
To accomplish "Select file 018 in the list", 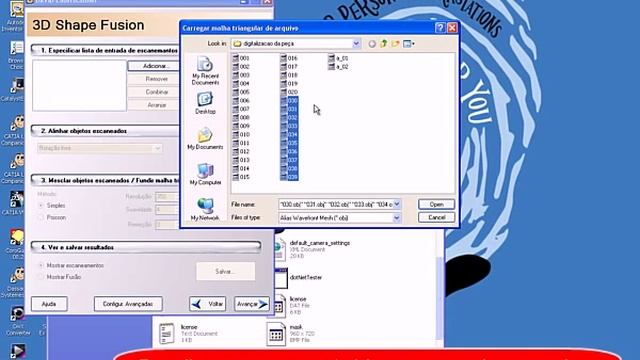I will pyautogui.click(x=289, y=75).
